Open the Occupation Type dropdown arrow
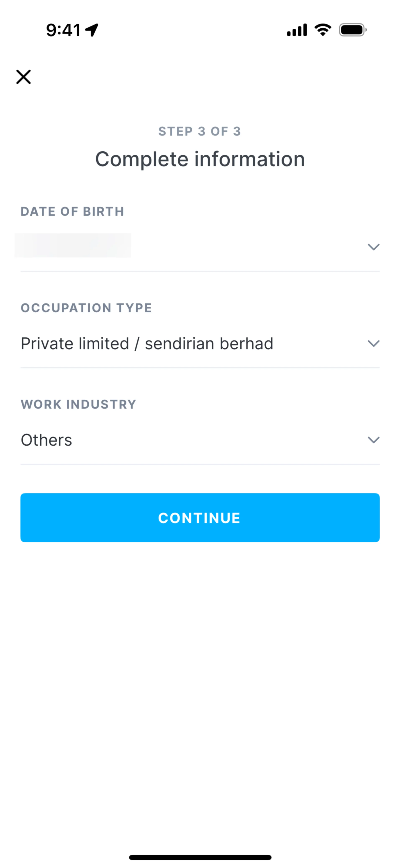The width and height of the screenshot is (400, 868). point(373,343)
